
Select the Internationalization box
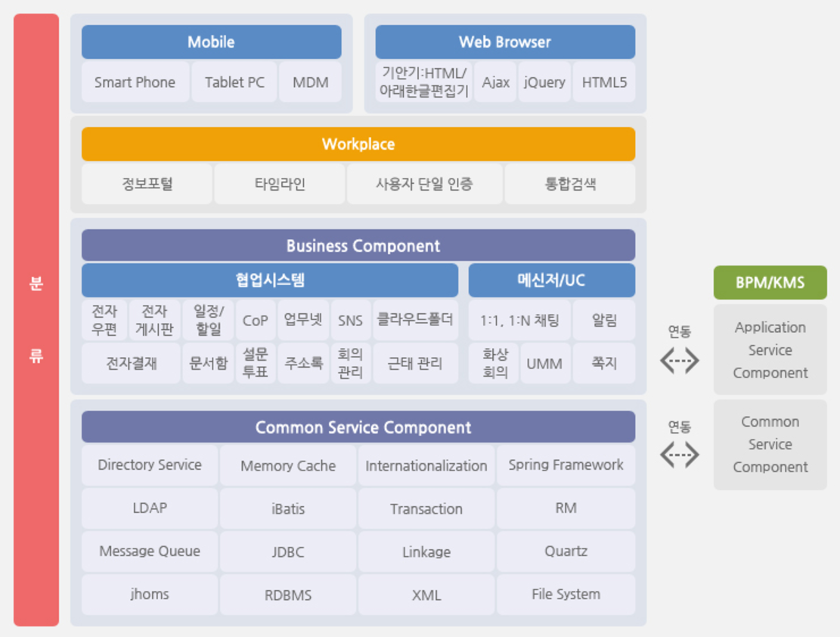(426, 465)
